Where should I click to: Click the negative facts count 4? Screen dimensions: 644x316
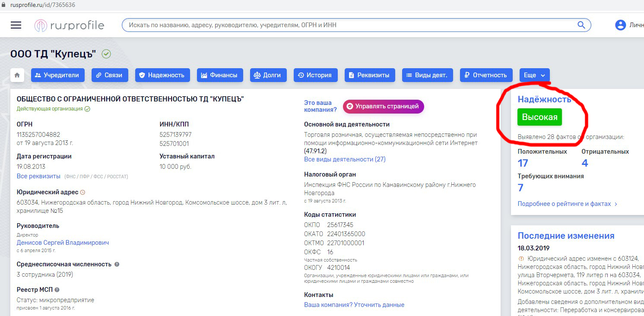[585, 163]
